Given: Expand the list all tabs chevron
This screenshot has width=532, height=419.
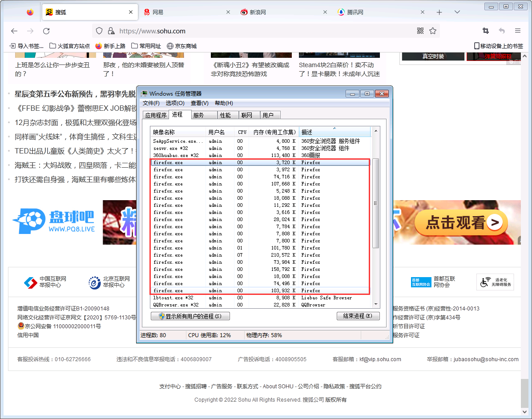Looking at the screenshot, I should click(457, 12).
